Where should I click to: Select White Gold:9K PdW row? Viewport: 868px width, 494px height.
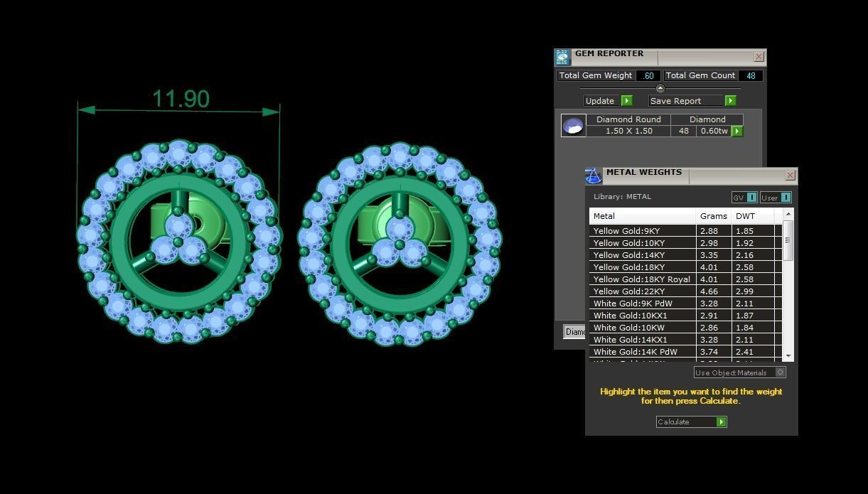[x=685, y=304]
